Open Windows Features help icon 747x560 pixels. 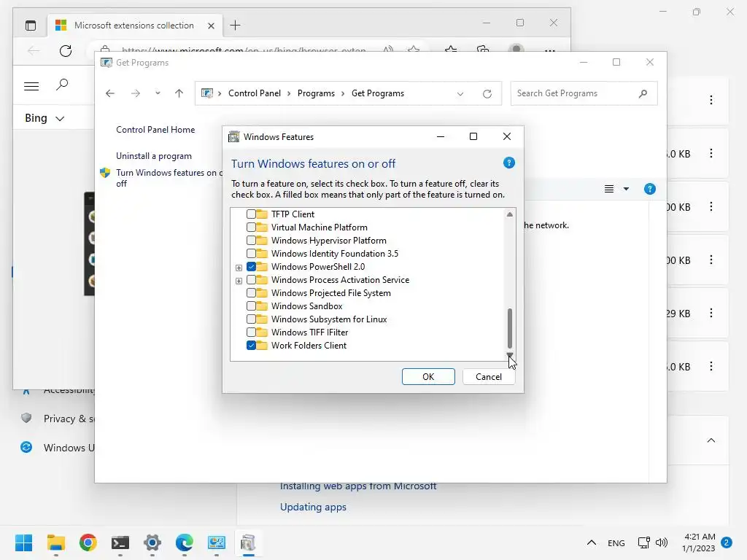click(x=508, y=163)
